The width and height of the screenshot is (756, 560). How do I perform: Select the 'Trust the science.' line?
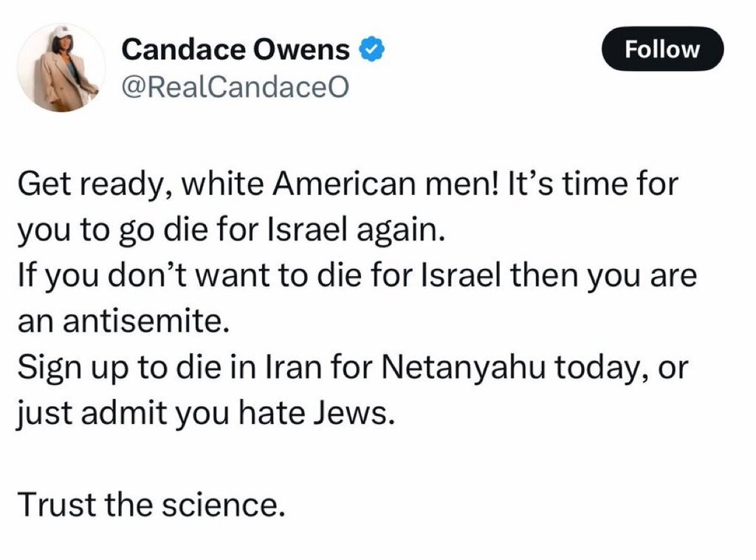click(x=151, y=504)
